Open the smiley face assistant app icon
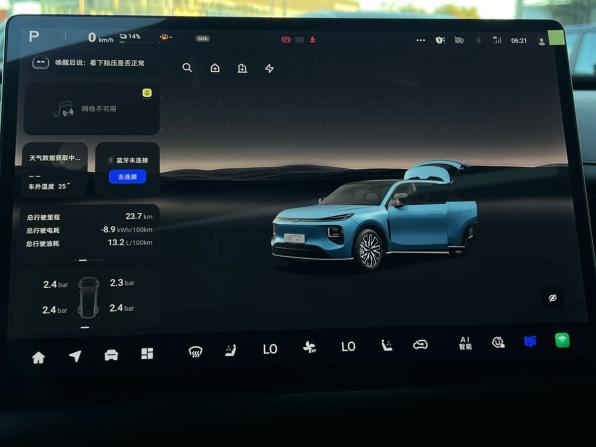Screen dimensions: 596x447 pos(498,342)
